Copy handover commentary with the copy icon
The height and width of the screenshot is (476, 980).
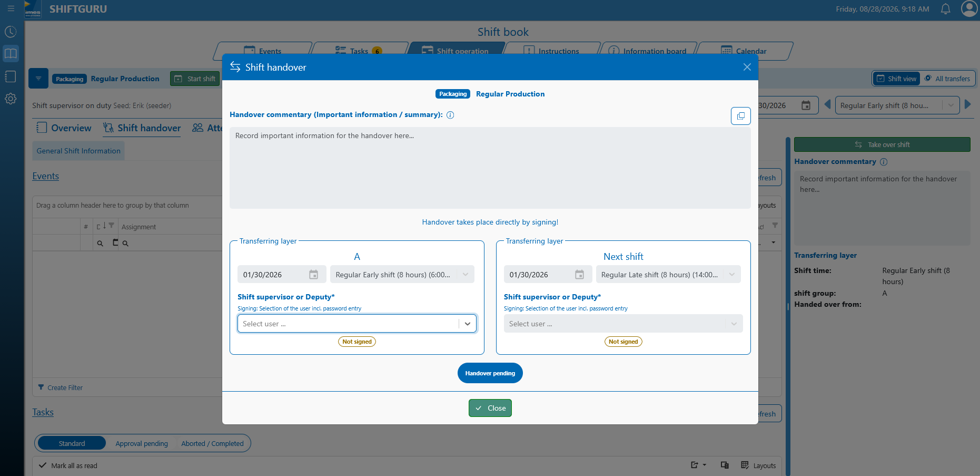(x=740, y=116)
